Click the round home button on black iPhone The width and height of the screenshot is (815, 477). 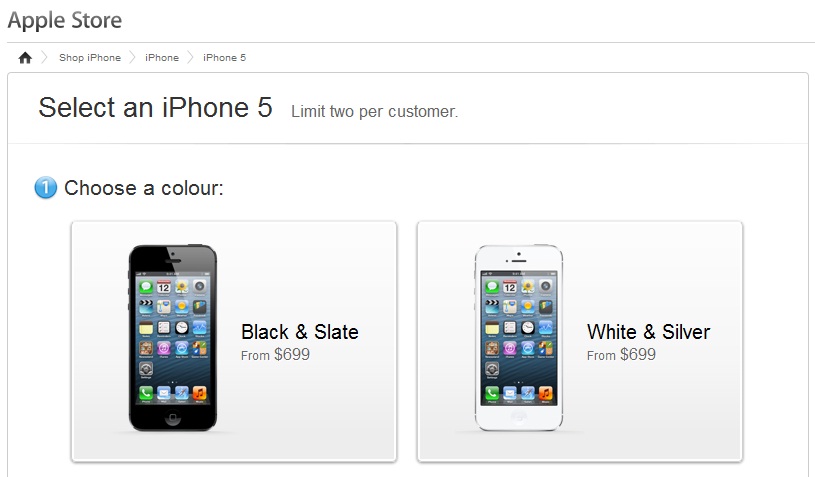(173, 417)
